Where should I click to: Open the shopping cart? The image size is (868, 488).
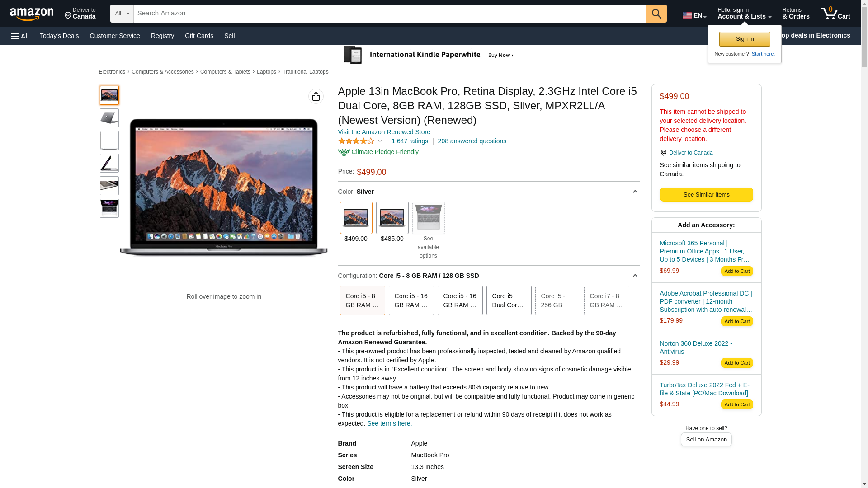click(x=835, y=14)
